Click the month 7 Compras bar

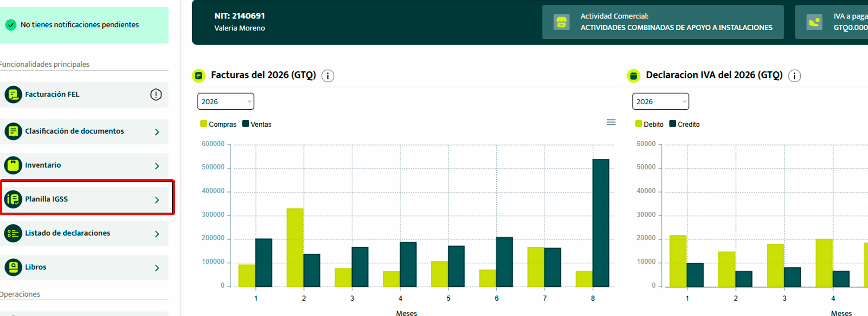pos(536,267)
